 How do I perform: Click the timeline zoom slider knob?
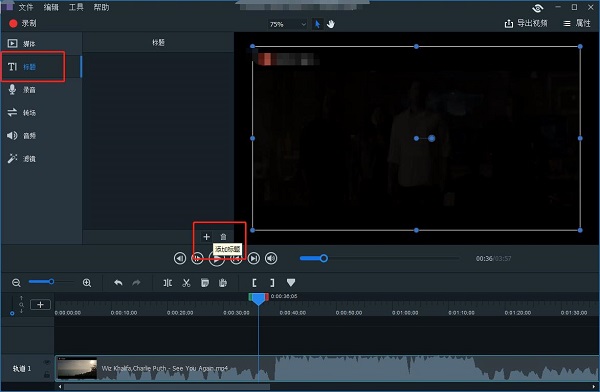pos(51,282)
